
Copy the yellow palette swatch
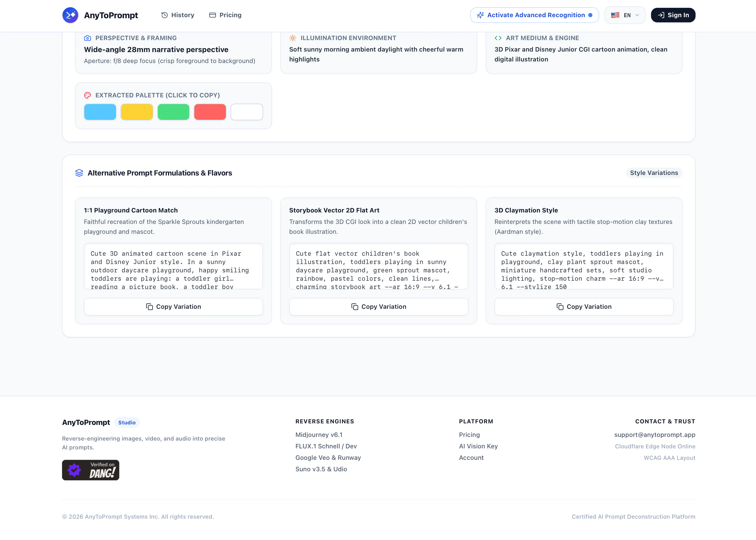(137, 112)
